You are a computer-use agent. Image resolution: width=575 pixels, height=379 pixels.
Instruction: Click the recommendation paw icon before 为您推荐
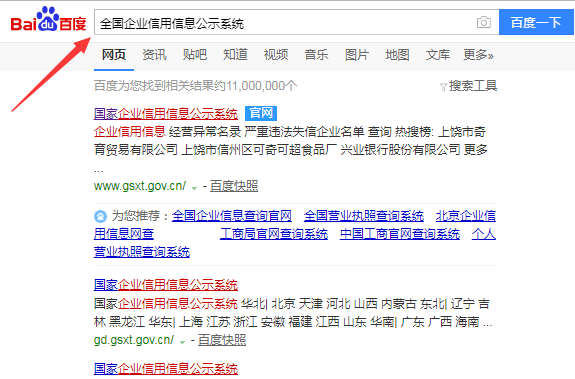[100, 216]
